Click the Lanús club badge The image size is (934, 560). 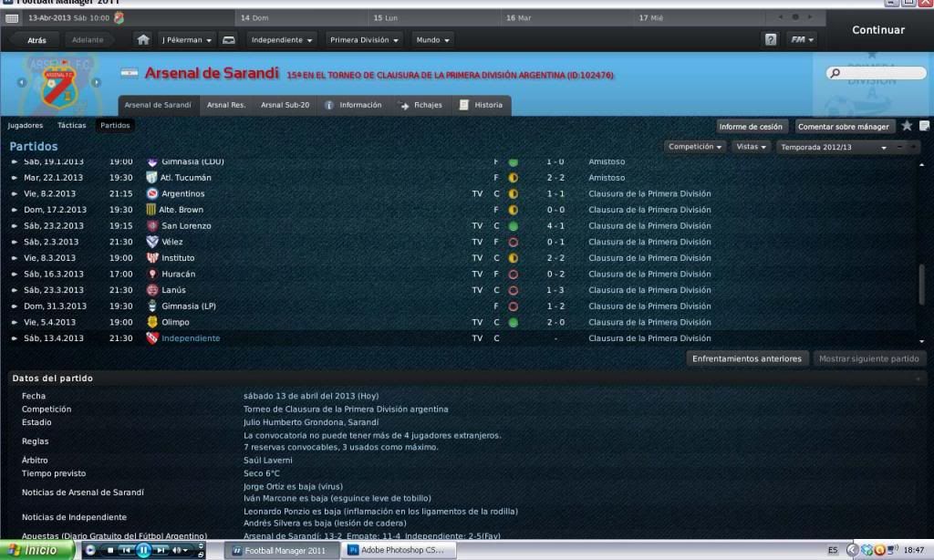(x=152, y=290)
